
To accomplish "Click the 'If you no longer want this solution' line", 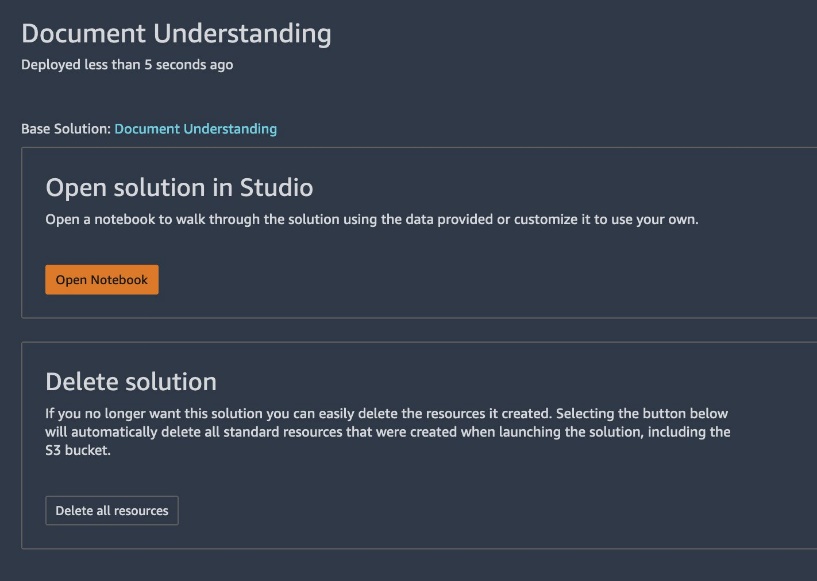I will tap(386, 414).
